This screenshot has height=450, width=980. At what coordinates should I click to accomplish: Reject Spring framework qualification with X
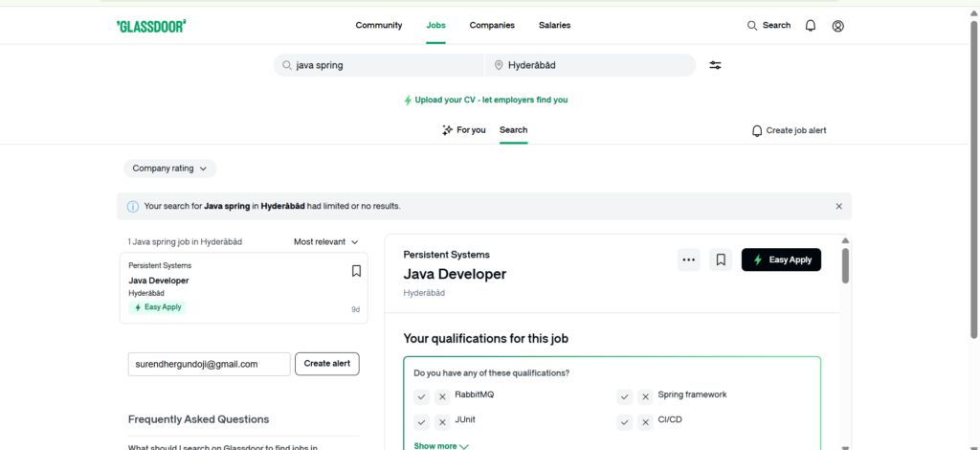click(645, 397)
